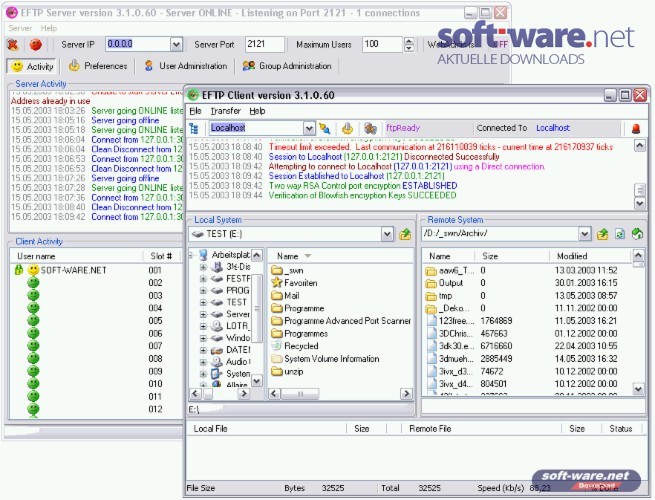Image resolution: width=655 pixels, height=500 pixels.
Task: Select the remote Output folder
Action: [x=444, y=283]
